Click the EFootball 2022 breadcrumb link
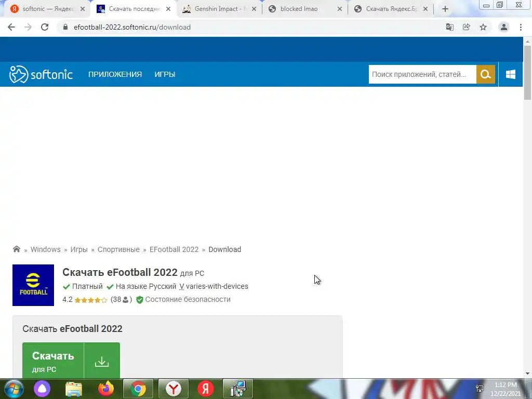 174,249
